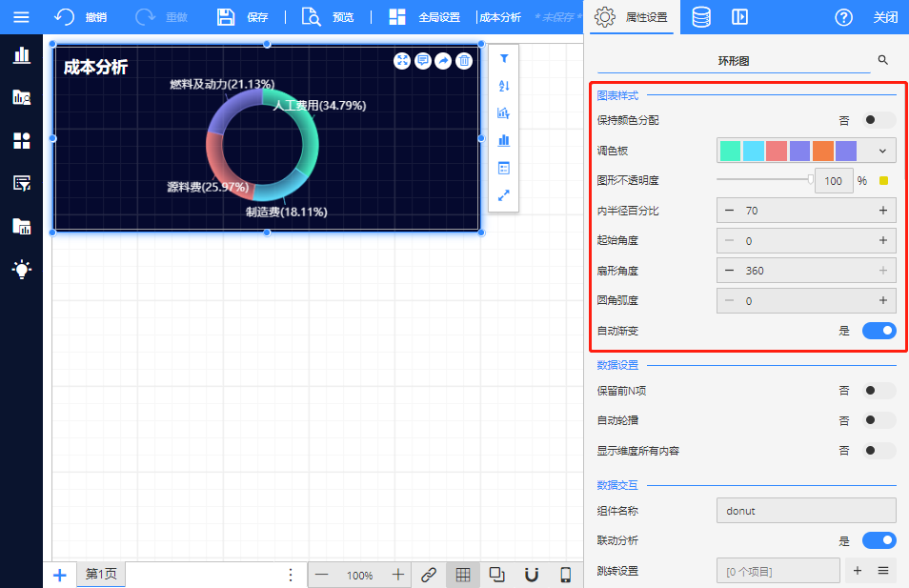Enable the 保持颜色分配 toggle
909x588 pixels.
879,120
